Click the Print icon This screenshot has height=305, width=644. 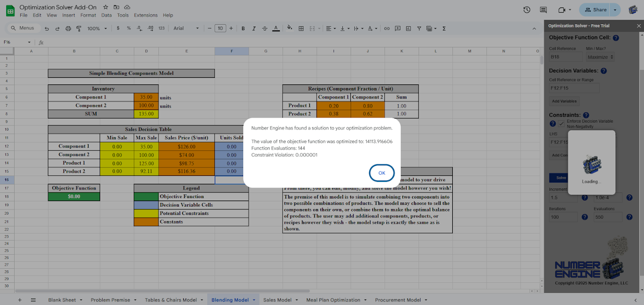point(68,29)
